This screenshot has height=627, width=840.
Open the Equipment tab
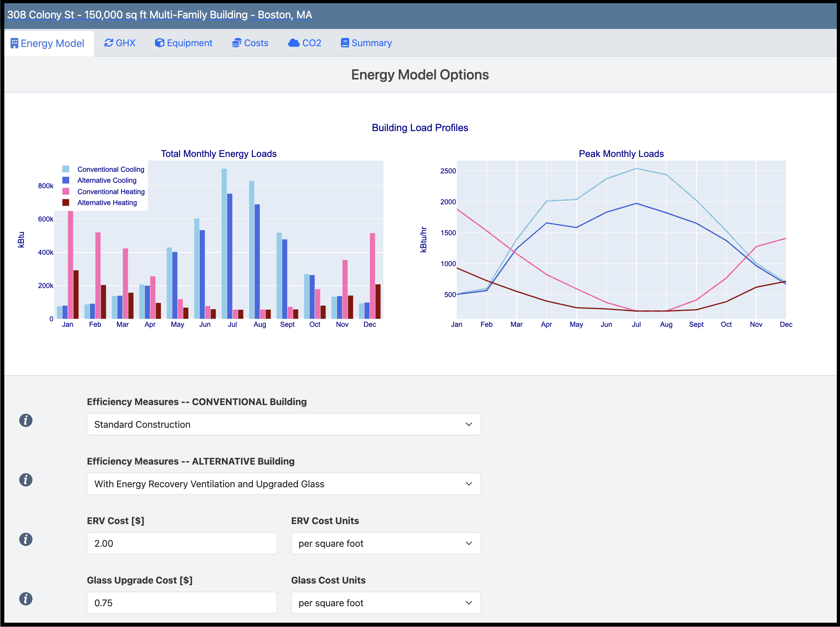pos(184,43)
